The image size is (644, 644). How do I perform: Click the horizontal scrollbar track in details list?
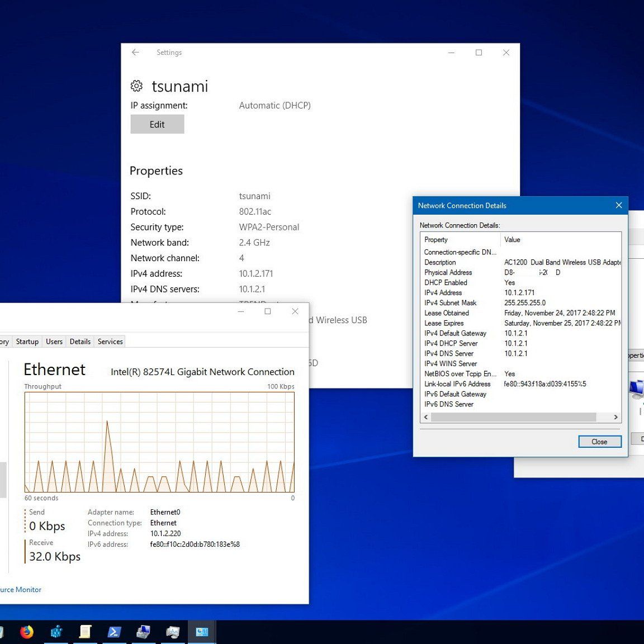(604, 417)
